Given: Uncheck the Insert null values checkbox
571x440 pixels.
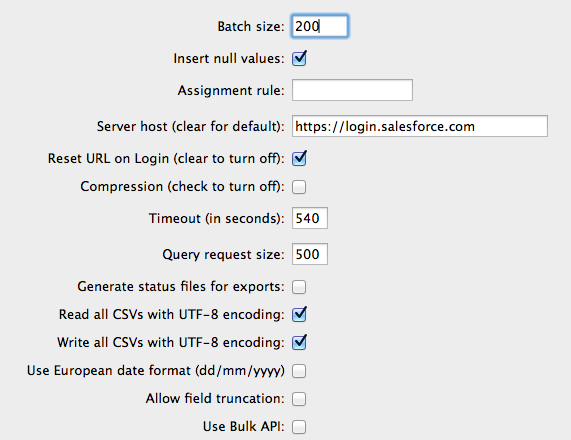Looking at the screenshot, I should 299,58.
